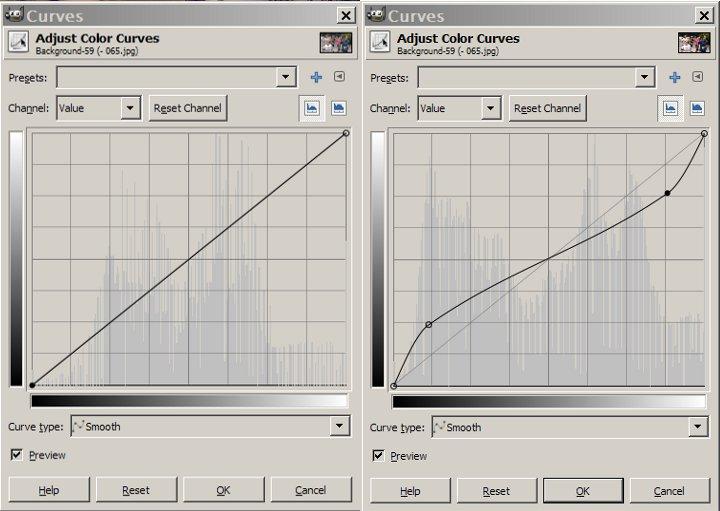The image size is (720, 511).
Task: Select linear histogram icon in left dialog
Action: (313, 108)
